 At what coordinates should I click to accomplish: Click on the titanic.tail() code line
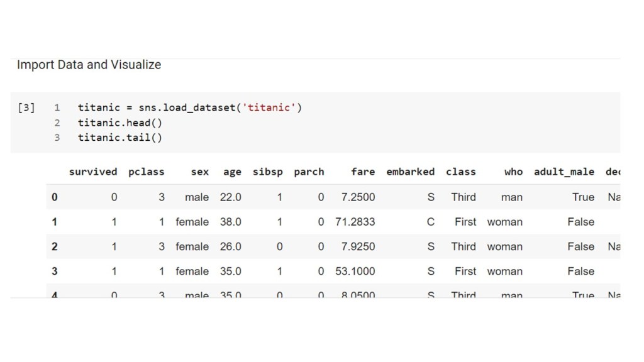point(119,137)
